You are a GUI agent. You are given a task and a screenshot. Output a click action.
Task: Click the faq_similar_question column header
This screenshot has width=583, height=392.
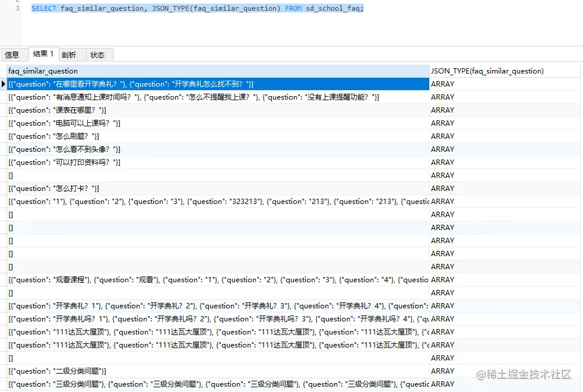218,71
